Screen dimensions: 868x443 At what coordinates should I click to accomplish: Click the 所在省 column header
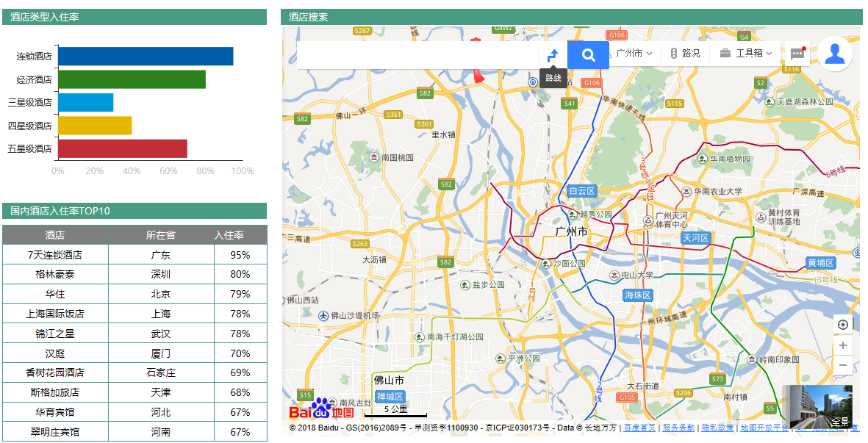161,235
